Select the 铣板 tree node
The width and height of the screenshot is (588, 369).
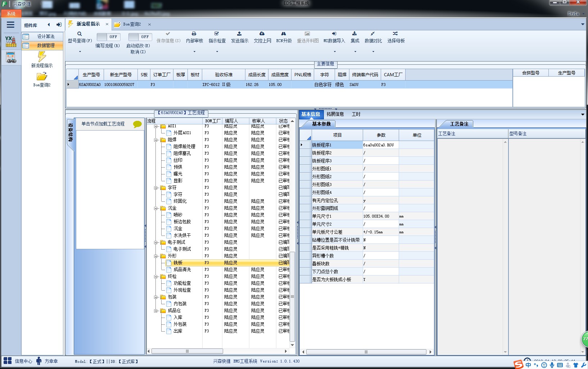tap(178, 263)
